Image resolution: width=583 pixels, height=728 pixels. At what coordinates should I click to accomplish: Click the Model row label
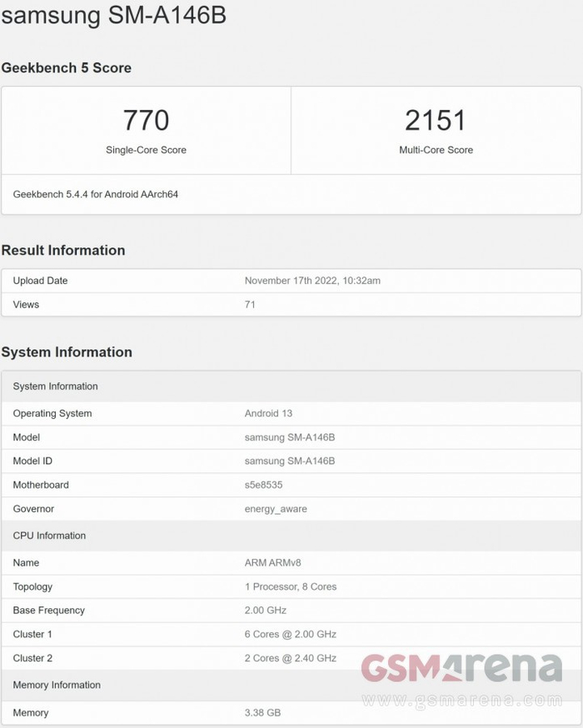(27, 437)
